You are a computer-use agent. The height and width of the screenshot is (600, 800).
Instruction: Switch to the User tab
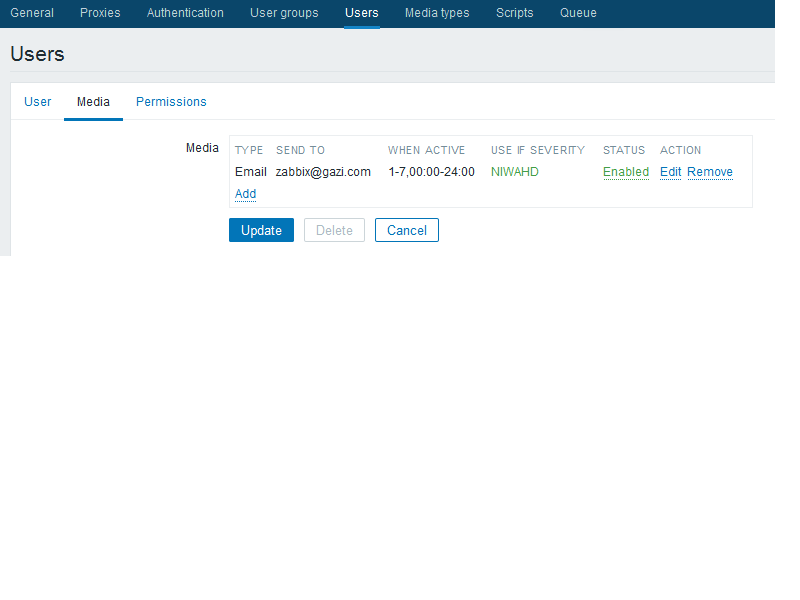click(38, 102)
